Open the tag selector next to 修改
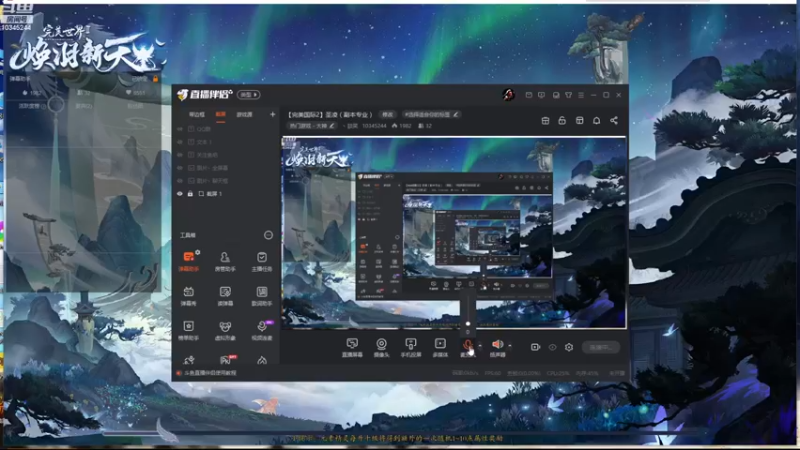Image resolution: width=800 pixels, height=450 pixels. click(432, 114)
